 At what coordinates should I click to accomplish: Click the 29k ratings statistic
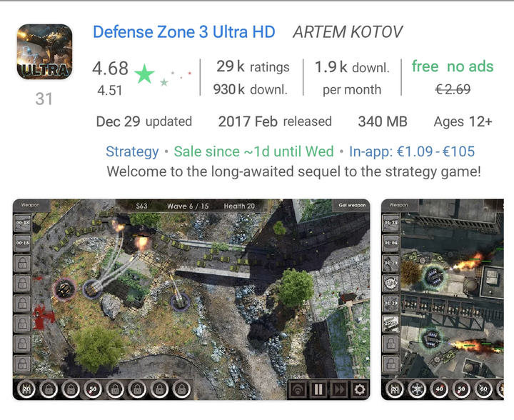click(253, 66)
